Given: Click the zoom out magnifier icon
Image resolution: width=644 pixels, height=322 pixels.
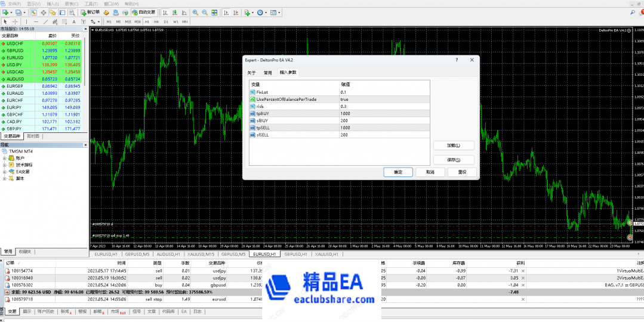Looking at the screenshot, I should pos(205,12).
